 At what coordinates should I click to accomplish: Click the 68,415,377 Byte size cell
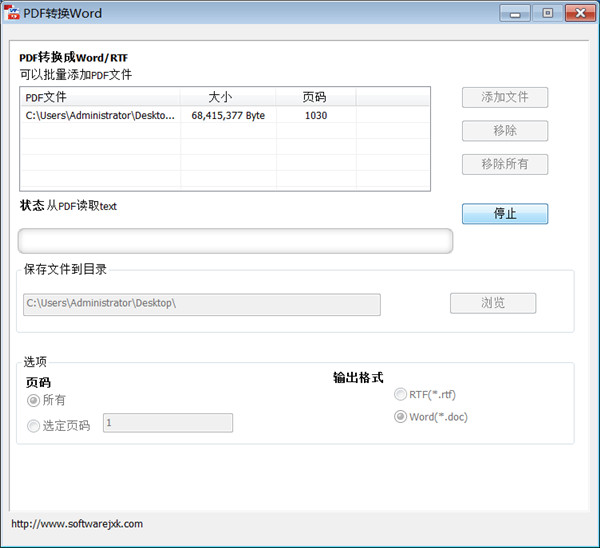pos(228,115)
